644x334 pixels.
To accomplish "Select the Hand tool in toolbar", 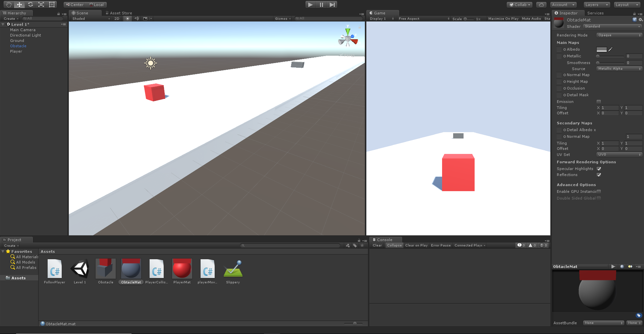I will (8, 5).
